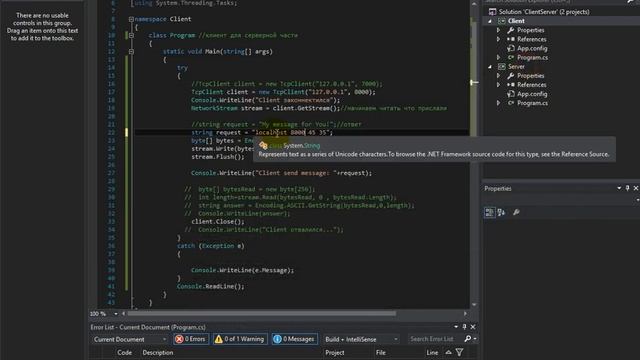Collapse the Server project node
Viewport: 640px width, 360px height.
pyautogui.click(x=490, y=67)
